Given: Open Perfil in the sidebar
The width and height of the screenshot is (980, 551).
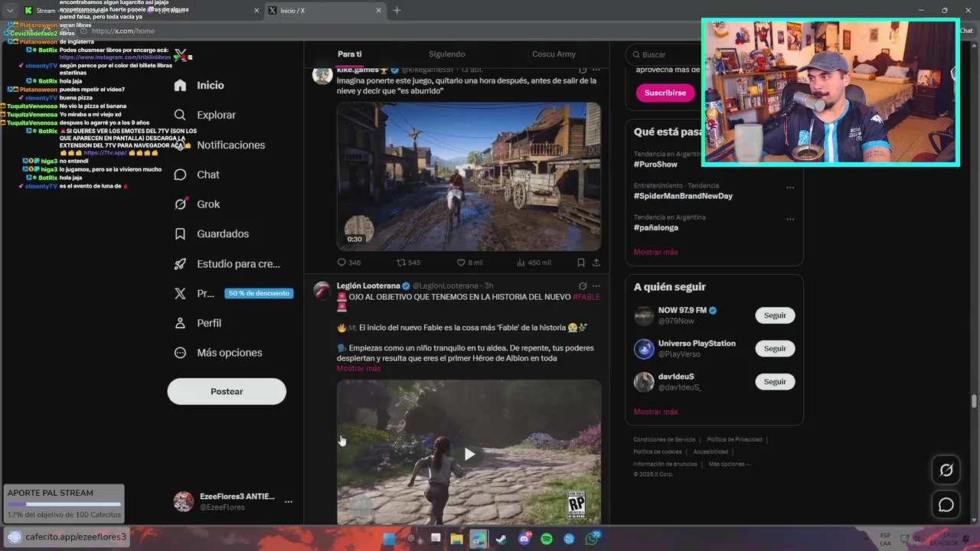Looking at the screenshot, I should coord(198,323).
